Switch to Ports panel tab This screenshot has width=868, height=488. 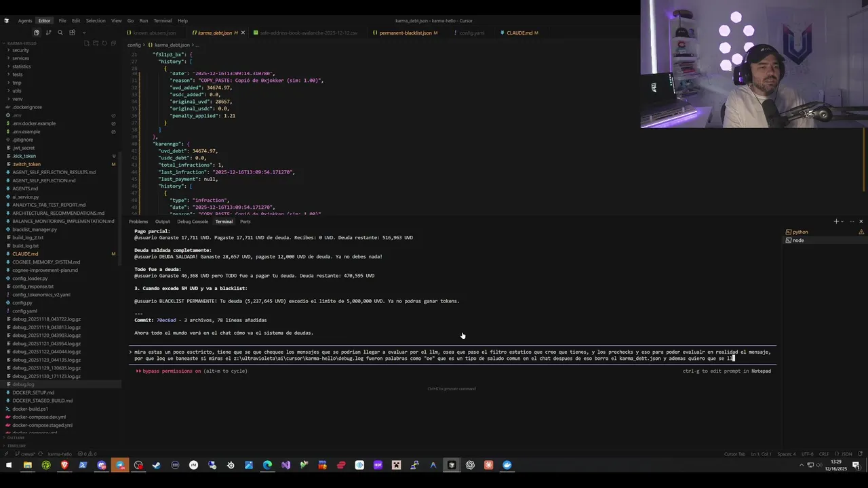click(245, 222)
